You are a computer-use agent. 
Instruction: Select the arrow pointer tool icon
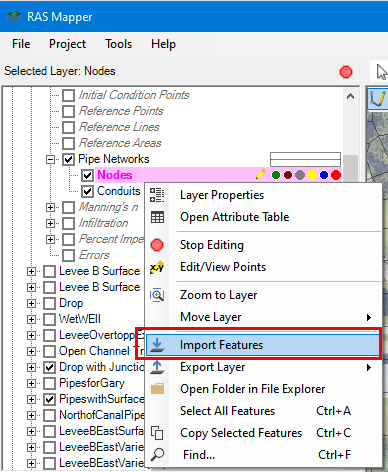[x=381, y=72]
